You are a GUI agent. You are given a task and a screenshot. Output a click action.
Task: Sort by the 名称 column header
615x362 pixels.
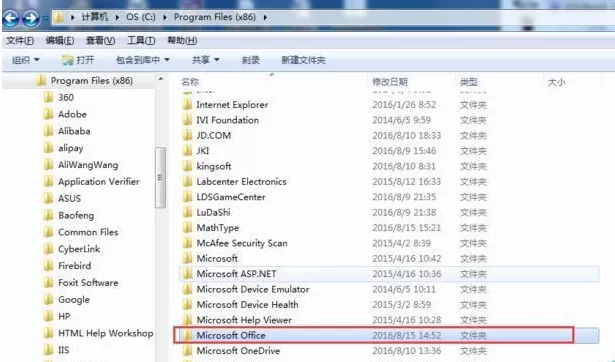(190, 82)
